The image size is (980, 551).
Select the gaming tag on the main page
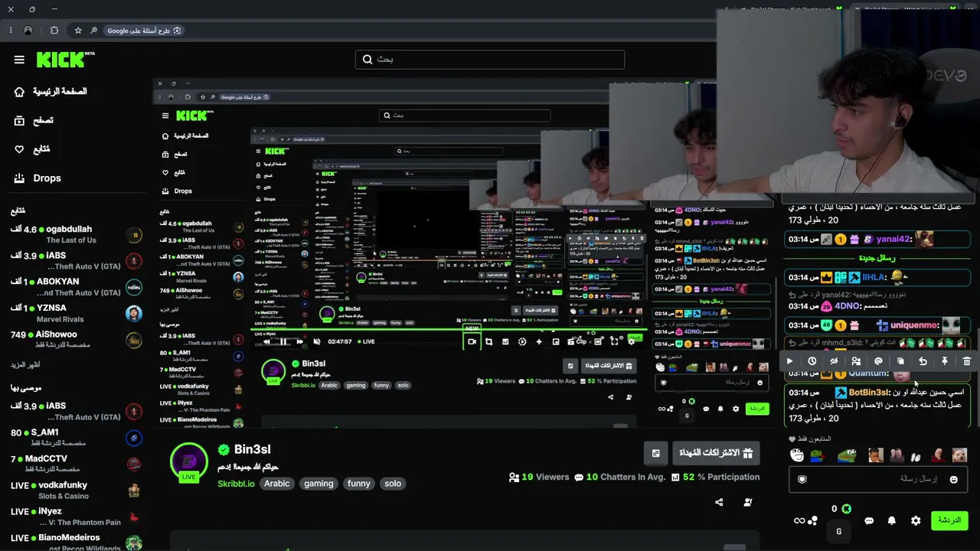[318, 484]
